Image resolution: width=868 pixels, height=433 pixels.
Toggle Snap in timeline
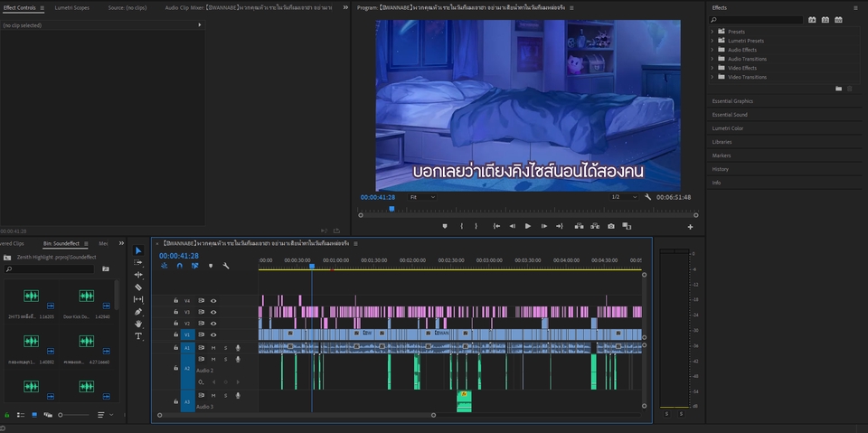179,266
